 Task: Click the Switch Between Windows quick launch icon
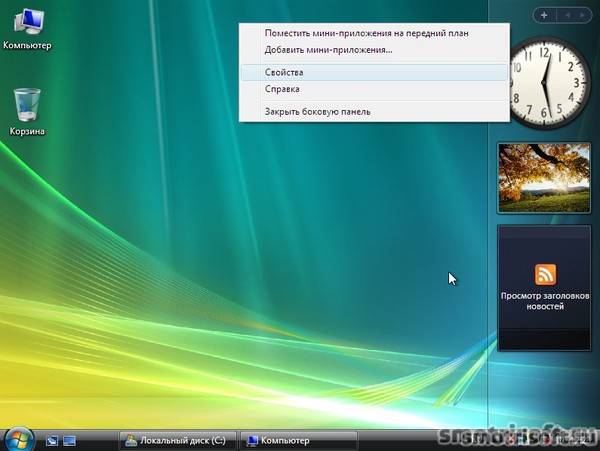(69, 440)
